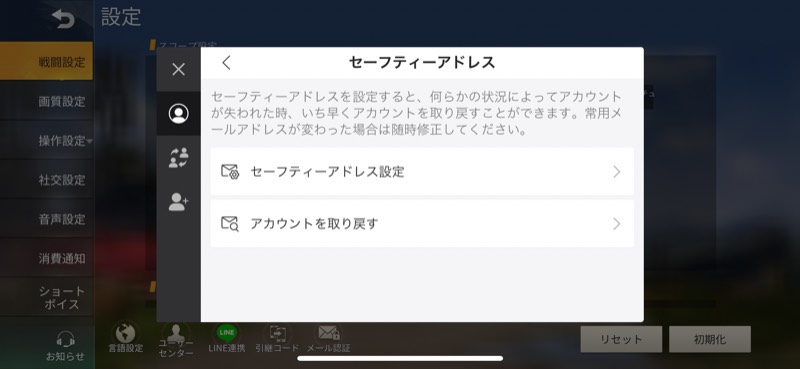Expand chevron on セーフティーアドレス設定 row
Viewport: 800px width, 369px height.
(617, 171)
